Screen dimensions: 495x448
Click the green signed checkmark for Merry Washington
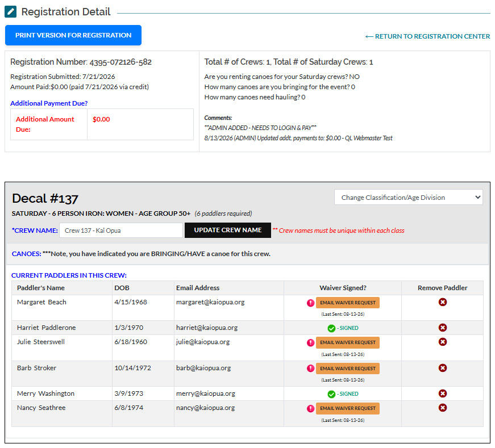(x=331, y=394)
